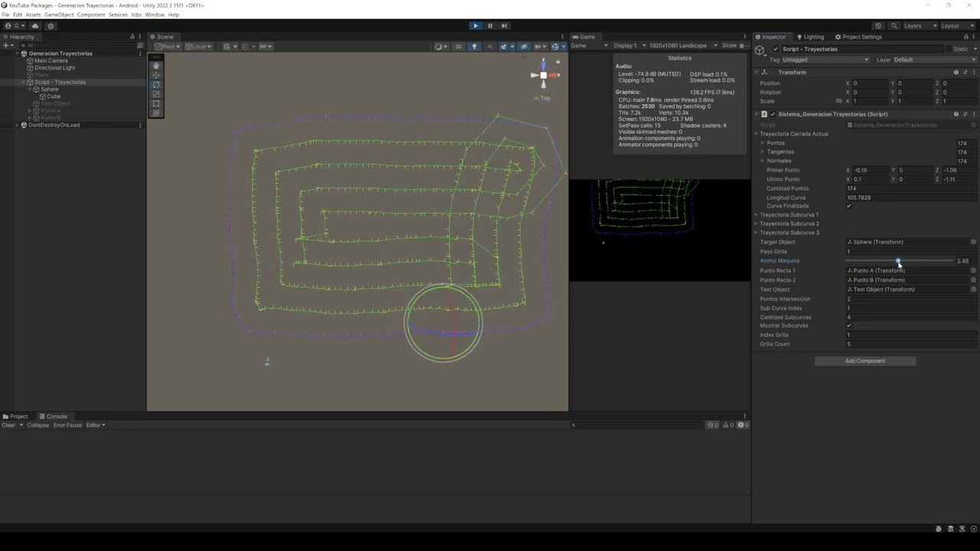
Task: Click the Console Clear button
Action: (x=8, y=425)
